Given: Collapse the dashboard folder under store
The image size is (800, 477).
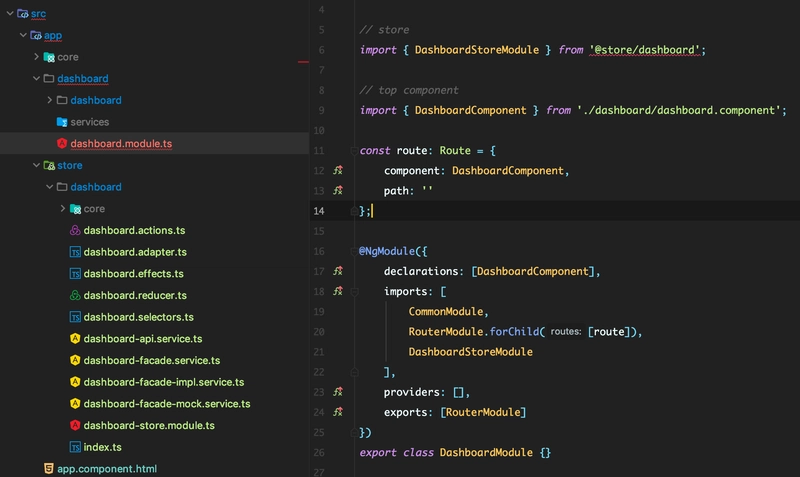Looking at the screenshot, I should 49,187.
